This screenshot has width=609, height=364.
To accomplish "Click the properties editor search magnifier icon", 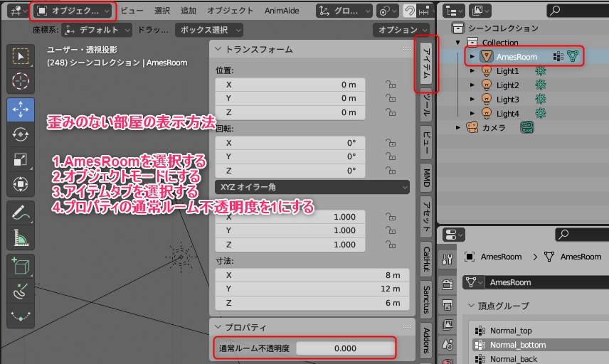I will tap(563, 234).
